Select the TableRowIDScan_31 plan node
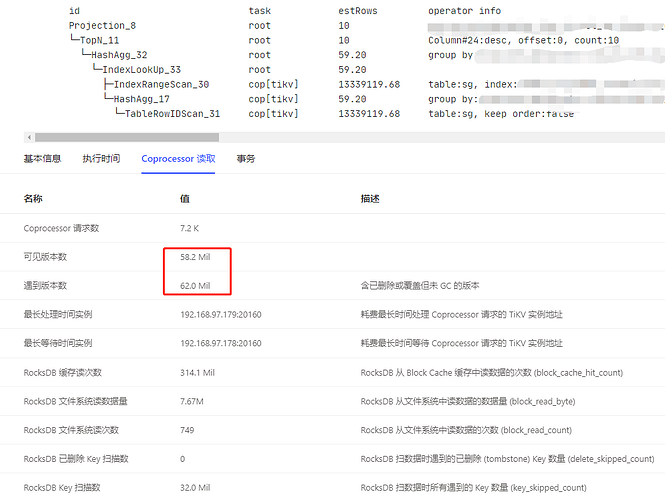Screen dimensions: 665x500 172,114
